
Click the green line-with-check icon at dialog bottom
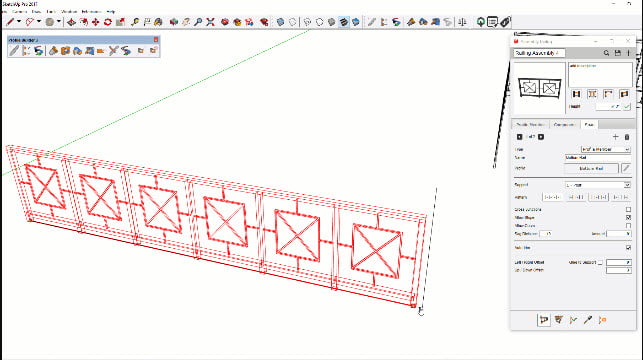(x=573, y=319)
